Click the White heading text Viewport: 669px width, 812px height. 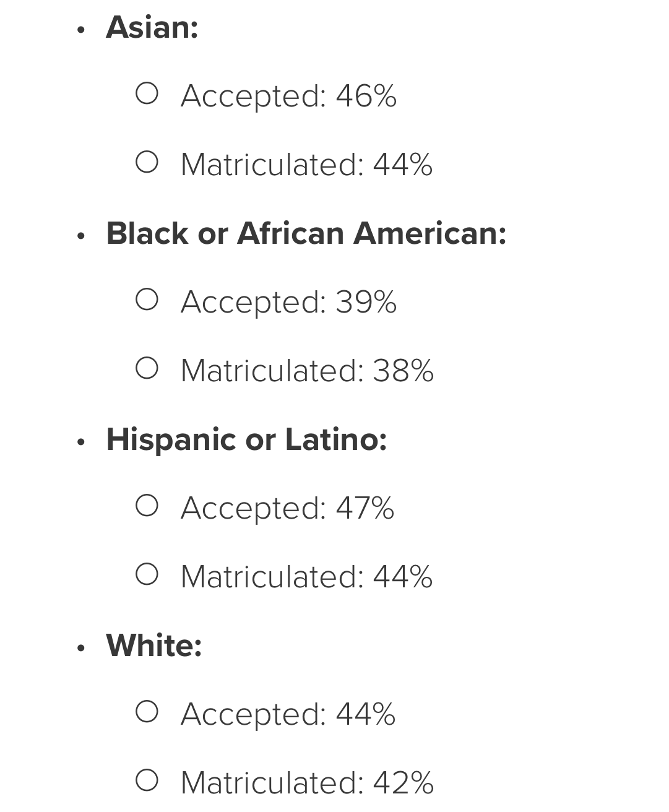(x=154, y=646)
